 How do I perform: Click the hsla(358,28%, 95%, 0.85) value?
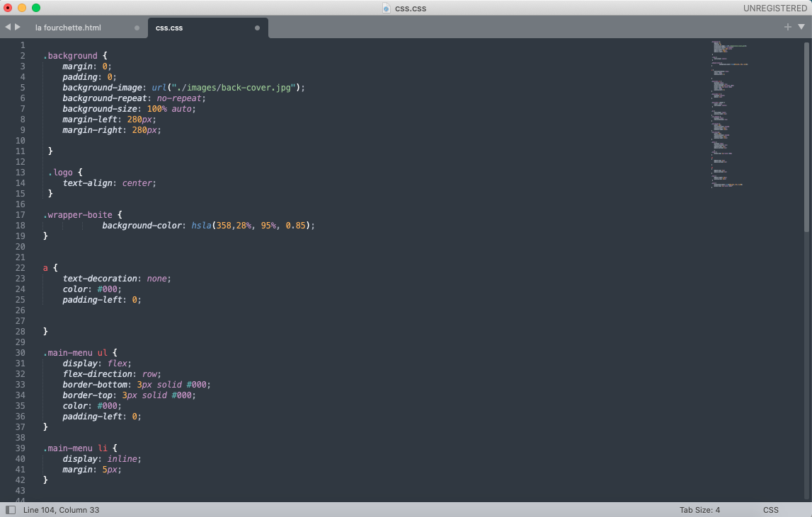251,226
